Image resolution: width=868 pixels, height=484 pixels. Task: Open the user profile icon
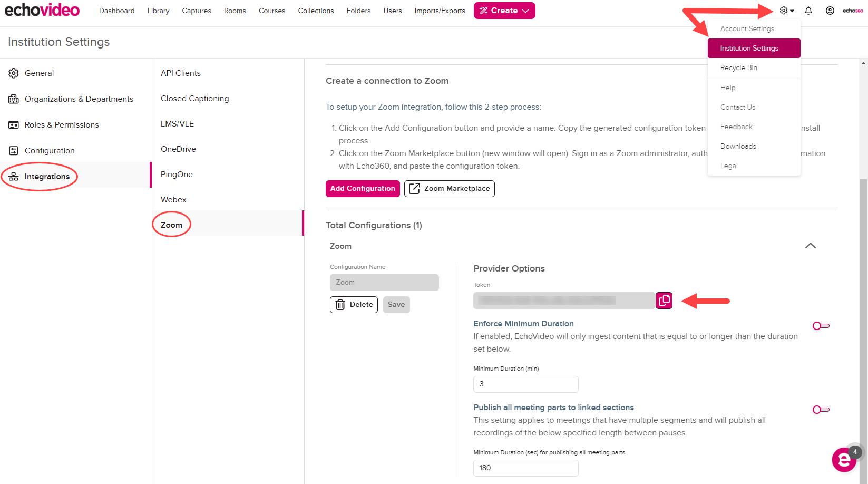[x=830, y=11]
